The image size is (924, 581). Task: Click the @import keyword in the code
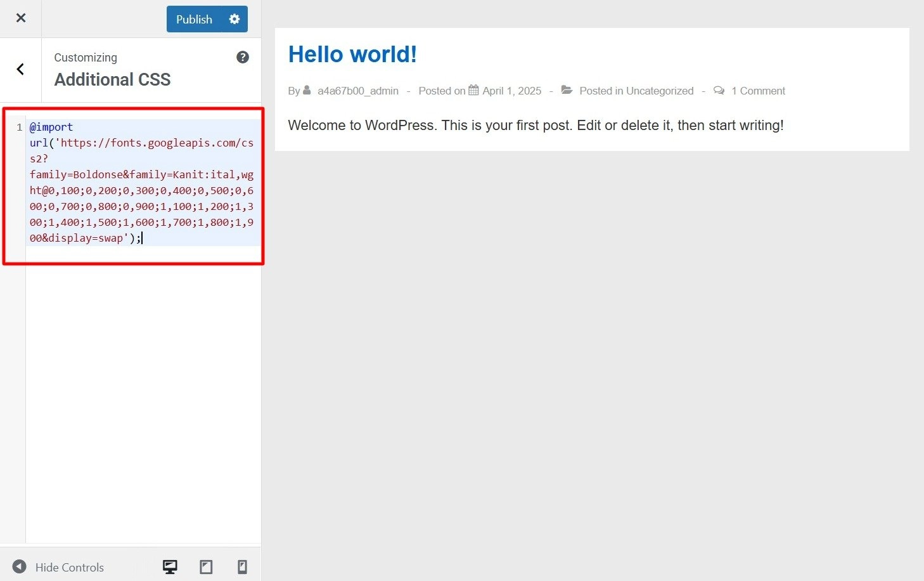point(51,127)
